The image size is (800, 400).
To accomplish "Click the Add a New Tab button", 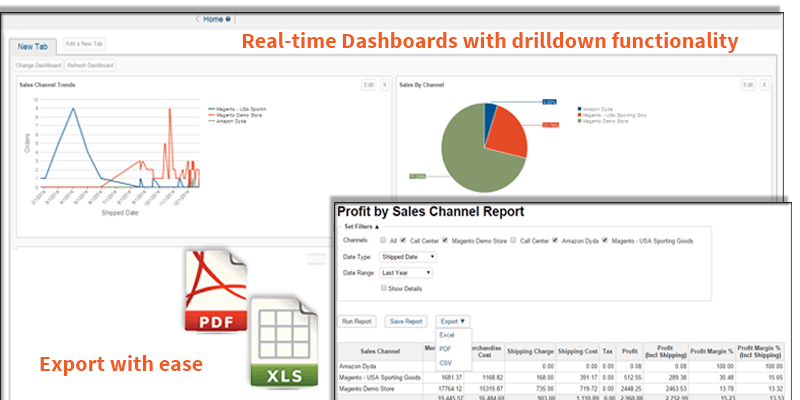I will pos(85,44).
